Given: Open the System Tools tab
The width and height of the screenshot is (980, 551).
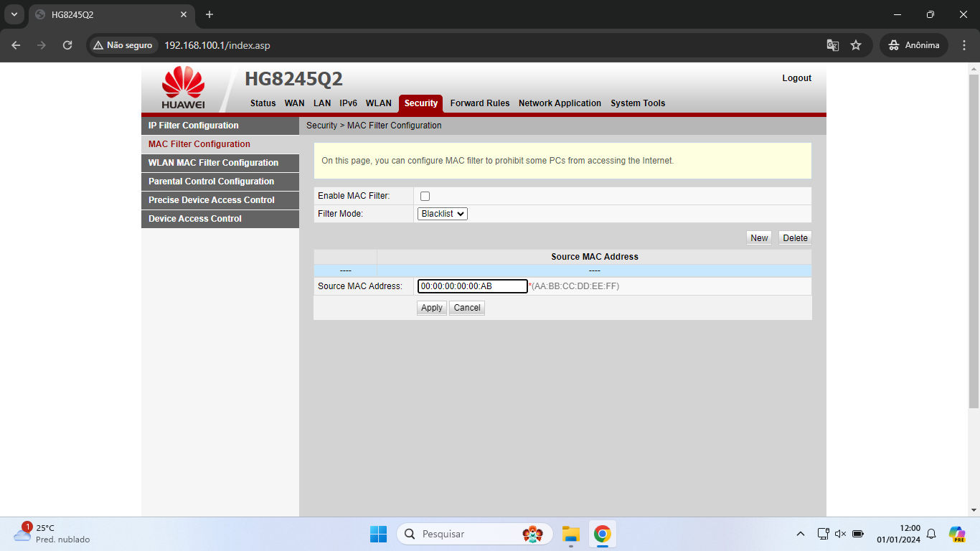Looking at the screenshot, I should pyautogui.click(x=638, y=103).
